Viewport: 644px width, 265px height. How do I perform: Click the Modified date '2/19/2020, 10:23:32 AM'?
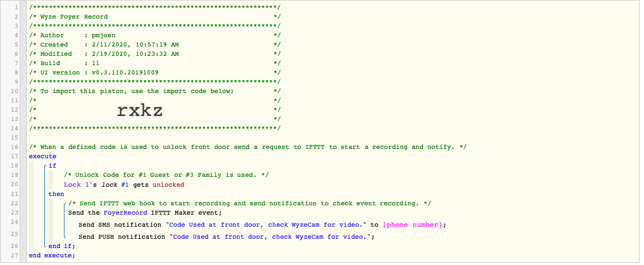pos(136,54)
